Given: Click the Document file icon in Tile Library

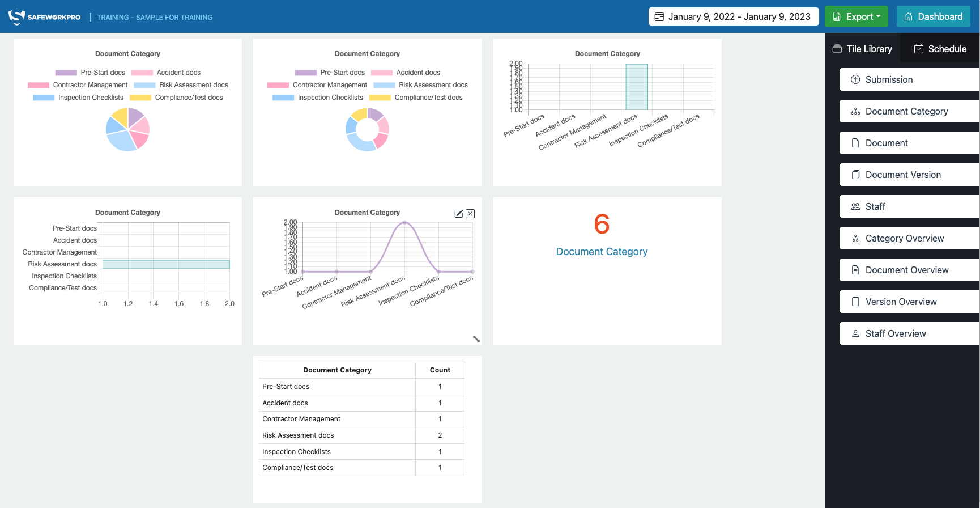Looking at the screenshot, I should pyautogui.click(x=855, y=143).
